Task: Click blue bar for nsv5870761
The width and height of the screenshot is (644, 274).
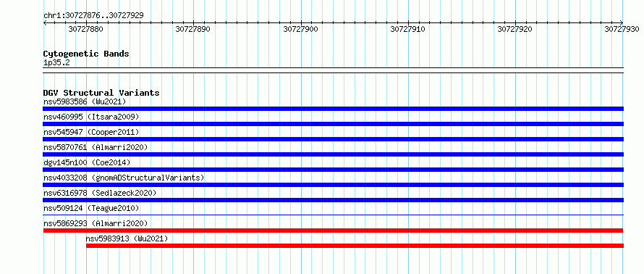Action: tap(333, 154)
